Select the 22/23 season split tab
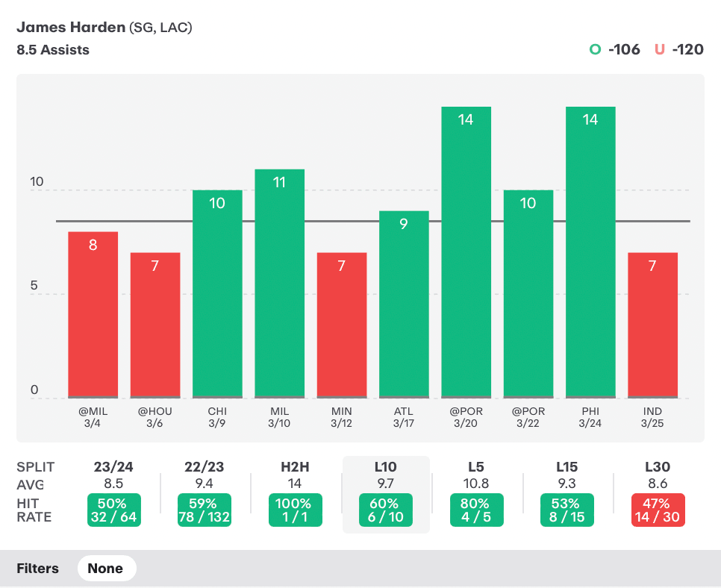The image size is (721, 588). click(205, 466)
